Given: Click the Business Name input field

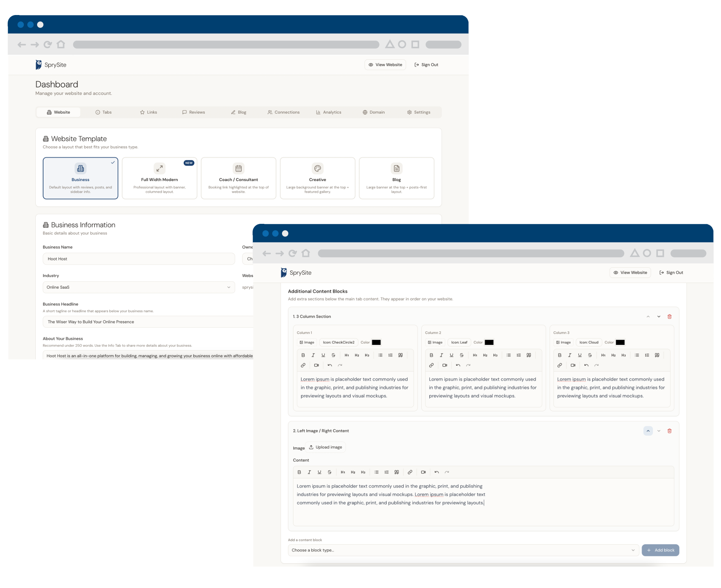Looking at the screenshot, I should [x=139, y=259].
